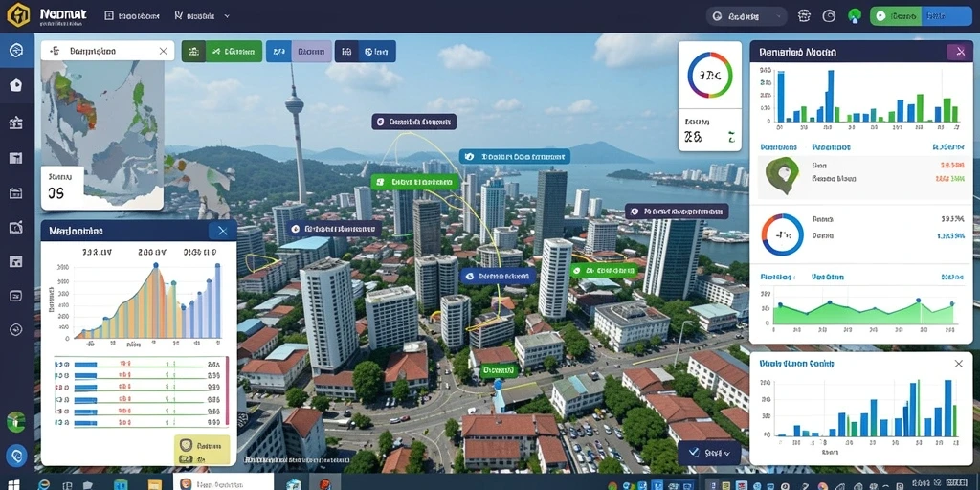Click the green user avatar in header

pyautogui.click(x=854, y=16)
